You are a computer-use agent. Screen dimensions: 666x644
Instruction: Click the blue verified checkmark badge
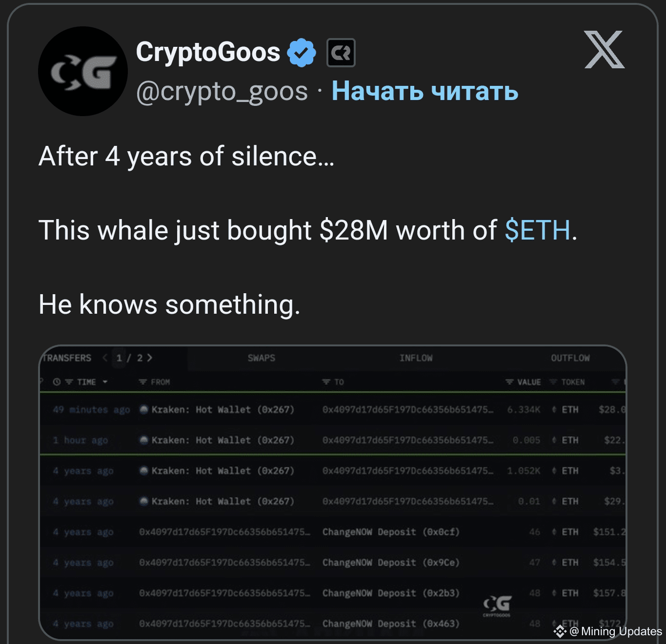pyautogui.click(x=301, y=52)
